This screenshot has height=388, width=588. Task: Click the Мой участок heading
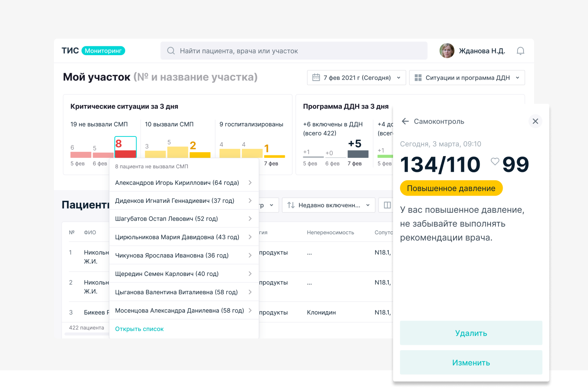(x=97, y=77)
